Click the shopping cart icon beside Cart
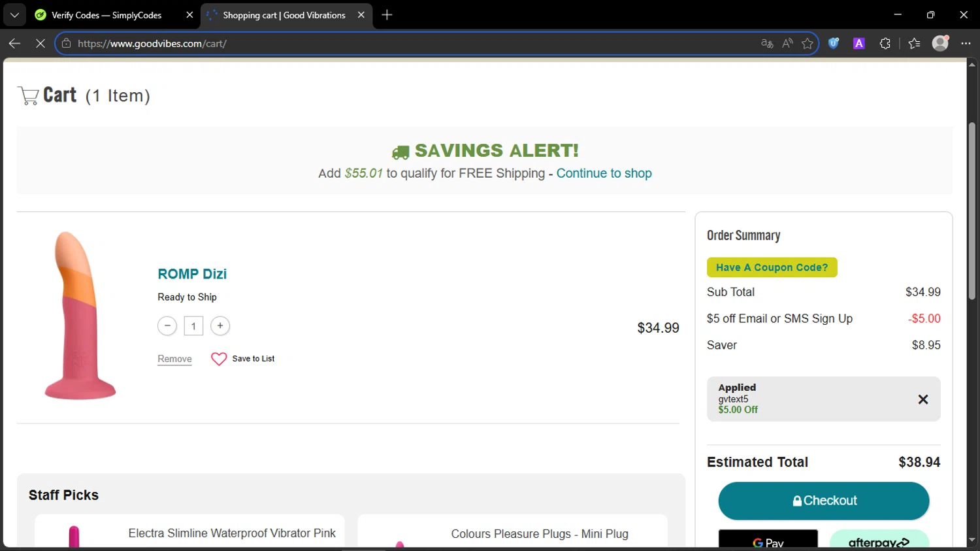 pyautogui.click(x=28, y=96)
